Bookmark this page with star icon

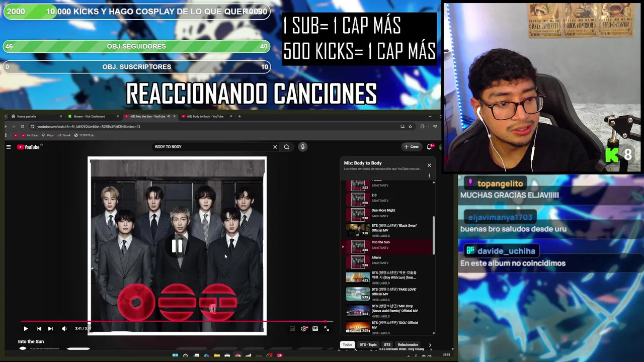click(x=410, y=126)
